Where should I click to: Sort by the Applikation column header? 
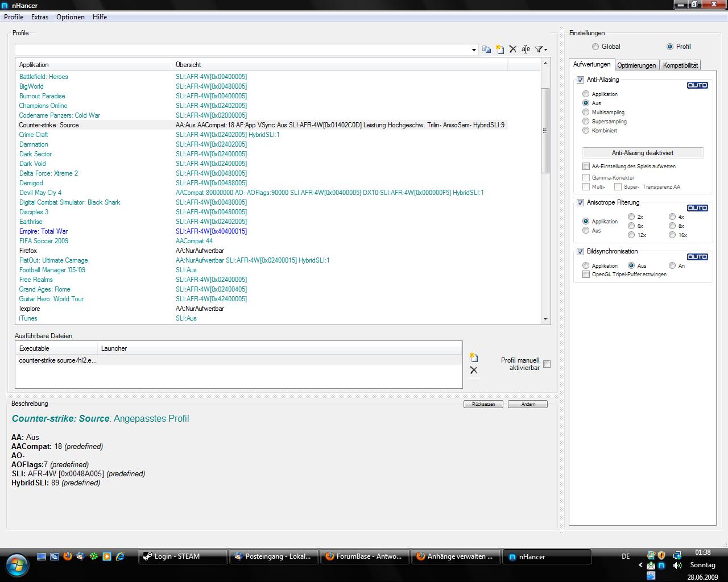coord(93,65)
